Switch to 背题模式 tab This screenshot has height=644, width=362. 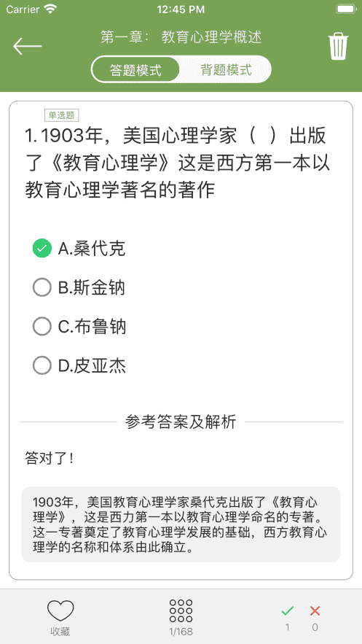pyautogui.click(x=226, y=69)
